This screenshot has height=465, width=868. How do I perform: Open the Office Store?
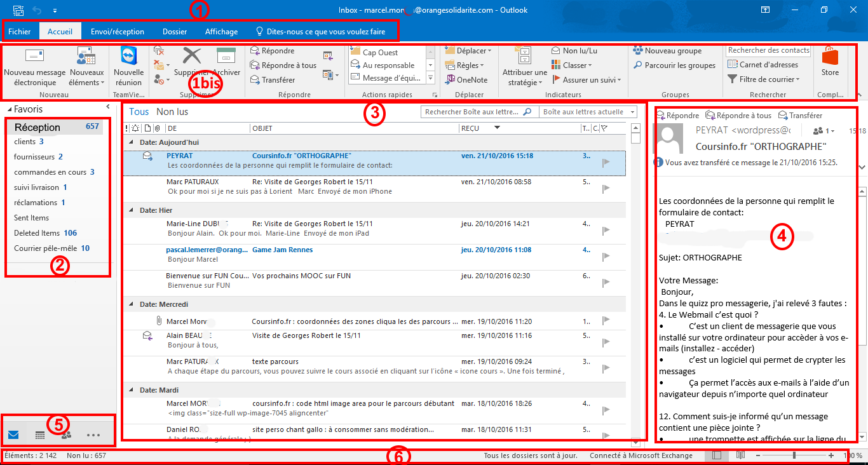(x=830, y=64)
